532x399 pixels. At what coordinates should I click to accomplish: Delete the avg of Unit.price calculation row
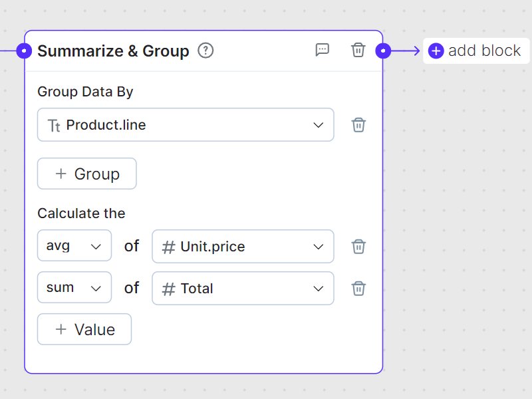(358, 247)
